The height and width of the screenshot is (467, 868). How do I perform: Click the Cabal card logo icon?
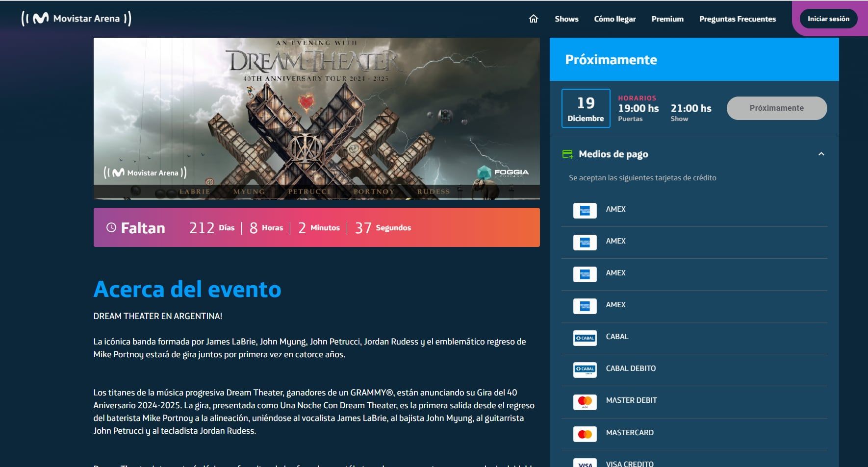coord(585,338)
